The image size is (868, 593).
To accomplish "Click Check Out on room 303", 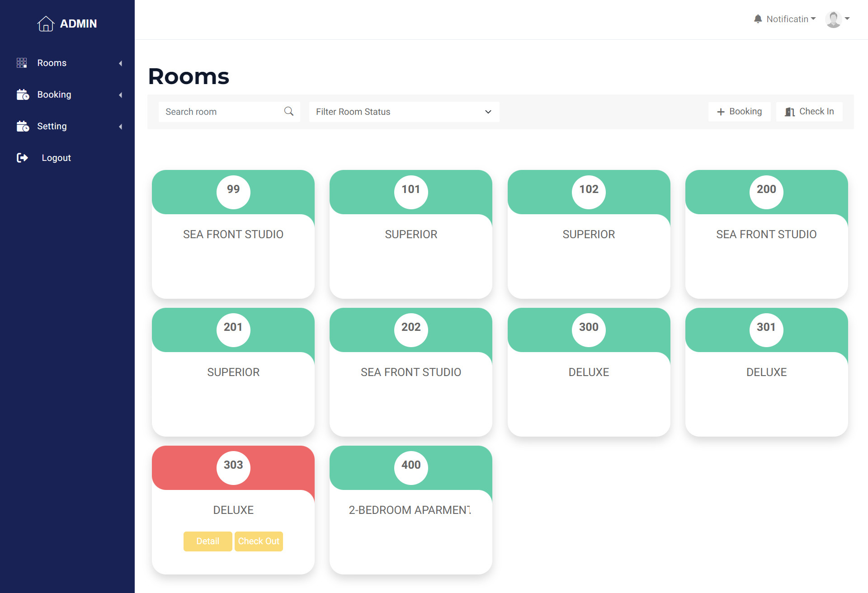I will [259, 541].
